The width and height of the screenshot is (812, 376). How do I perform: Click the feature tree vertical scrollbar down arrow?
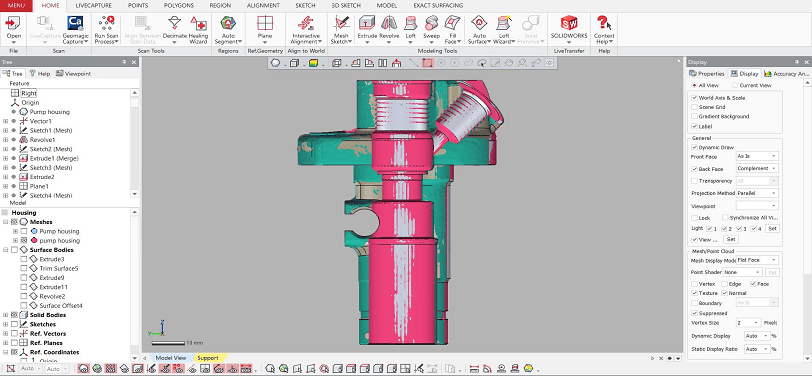tap(135, 194)
